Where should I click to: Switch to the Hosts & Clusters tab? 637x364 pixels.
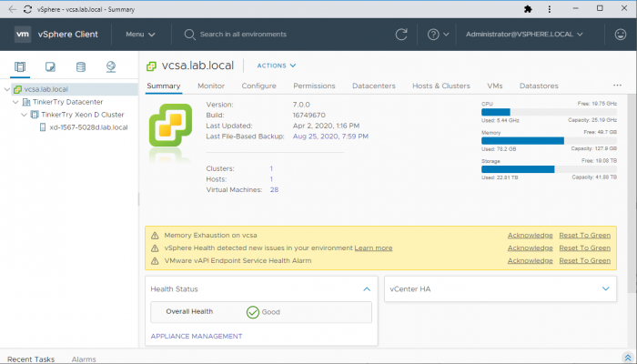tap(441, 86)
